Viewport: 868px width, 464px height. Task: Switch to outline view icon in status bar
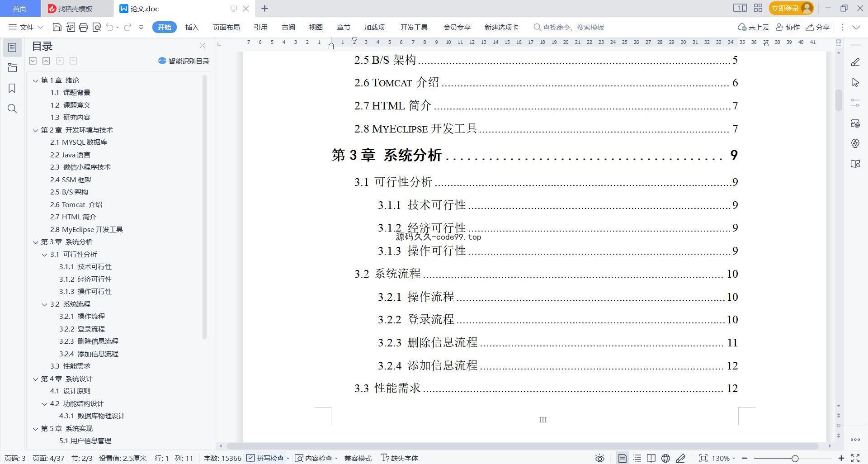pyautogui.click(x=637, y=458)
